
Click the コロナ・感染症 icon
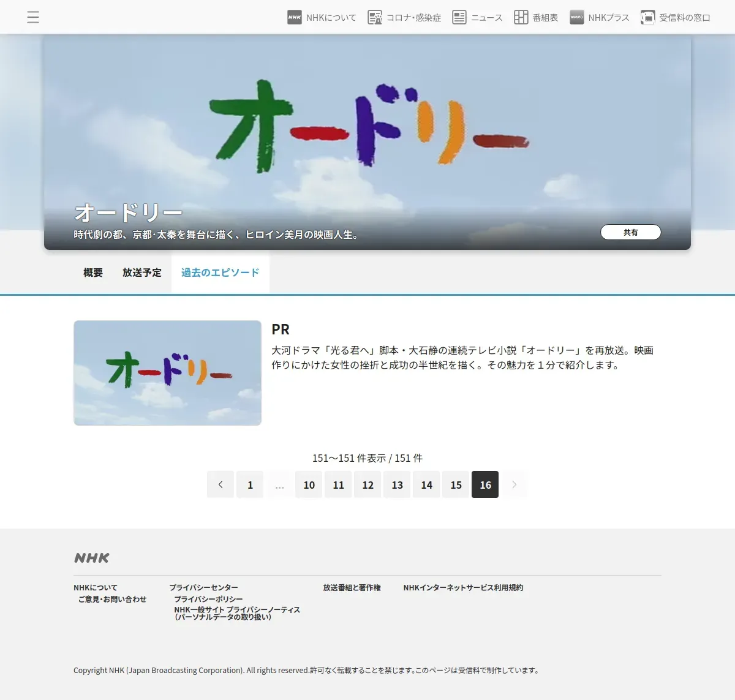375,17
